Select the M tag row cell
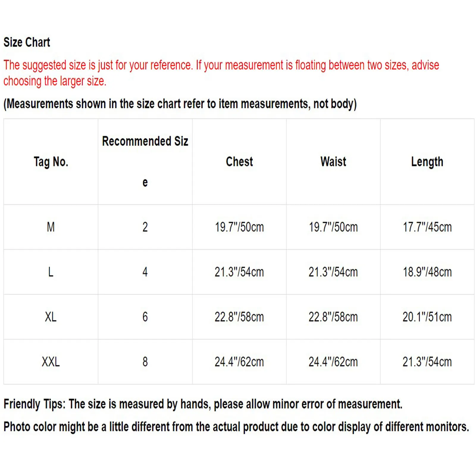This screenshot has height=476, width=476. point(51,227)
